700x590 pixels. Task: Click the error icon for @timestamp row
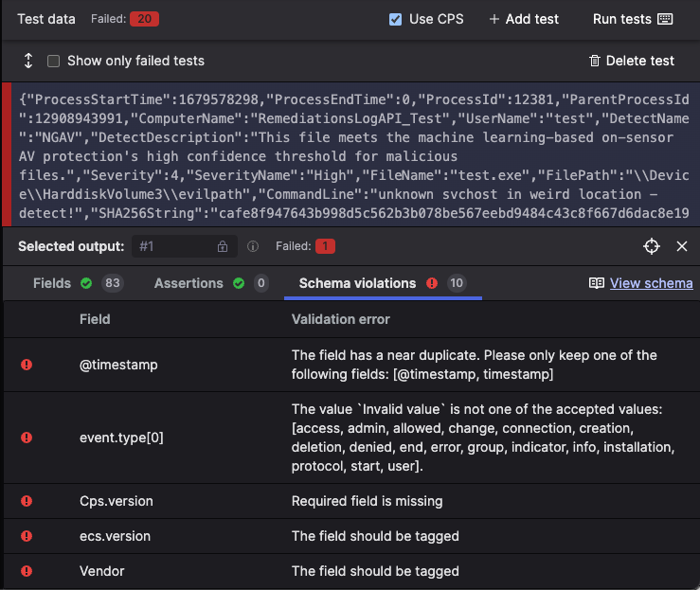click(27, 364)
